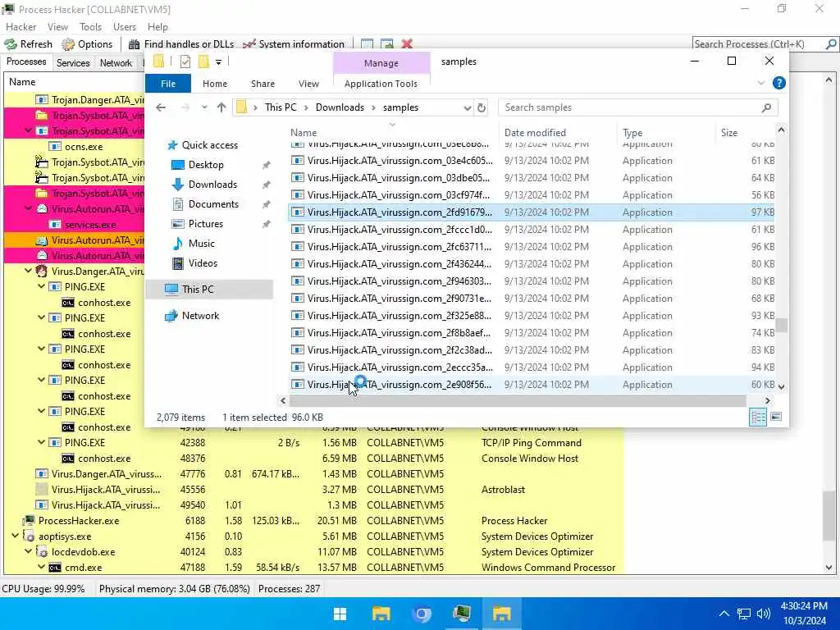This screenshot has height=630, width=840.
Task: Open recent locations dropdown arrow
Action: (x=204, y=107)
